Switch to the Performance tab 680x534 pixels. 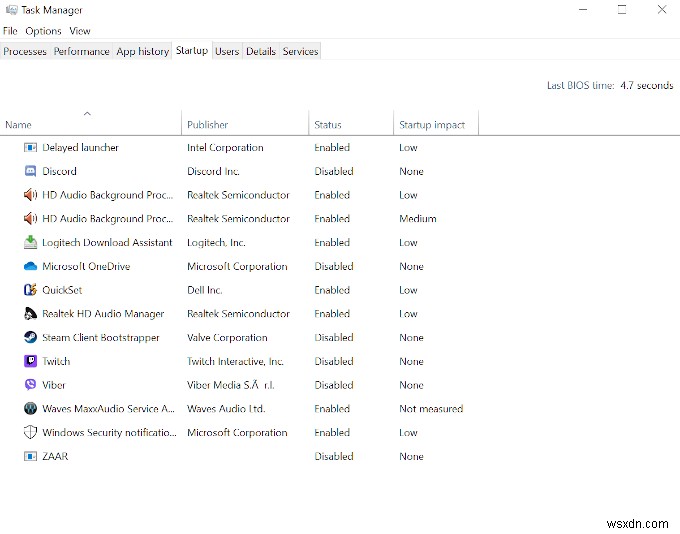click(x=82, y=51)
